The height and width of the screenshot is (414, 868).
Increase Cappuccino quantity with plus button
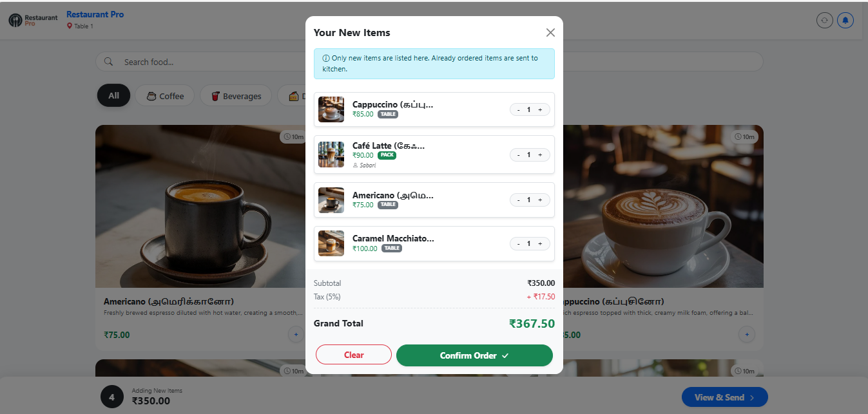click(540, 109)
